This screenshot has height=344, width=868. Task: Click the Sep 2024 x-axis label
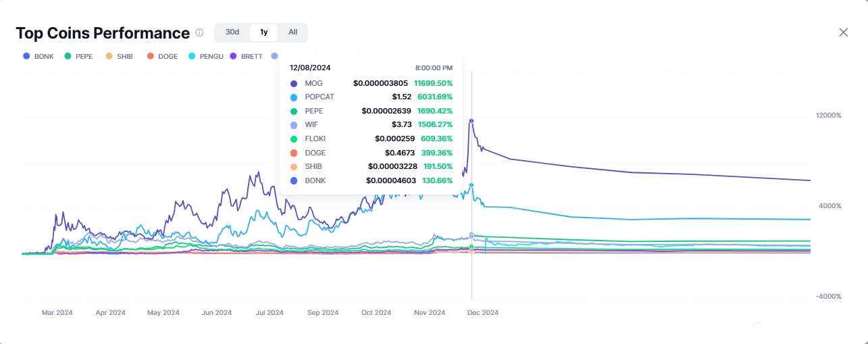click(323, 313)
